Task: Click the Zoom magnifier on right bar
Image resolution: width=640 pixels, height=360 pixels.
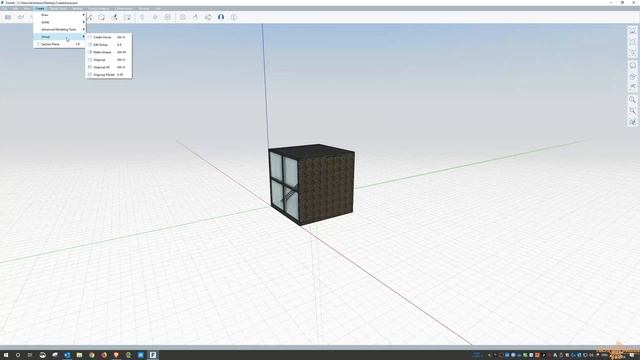Action: point(633,100)
